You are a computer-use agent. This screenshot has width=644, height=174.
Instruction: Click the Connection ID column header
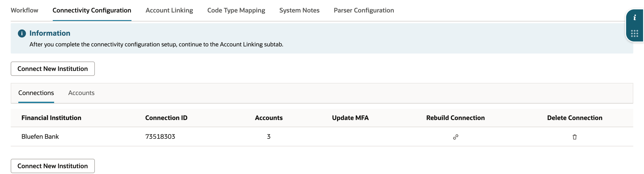(x=166, y=118)
